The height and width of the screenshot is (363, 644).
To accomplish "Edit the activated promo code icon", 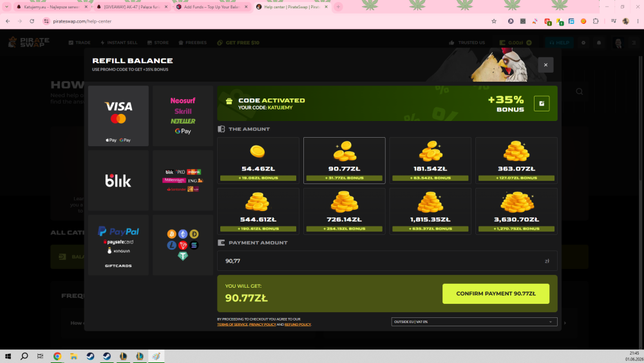I will [542, 104].
